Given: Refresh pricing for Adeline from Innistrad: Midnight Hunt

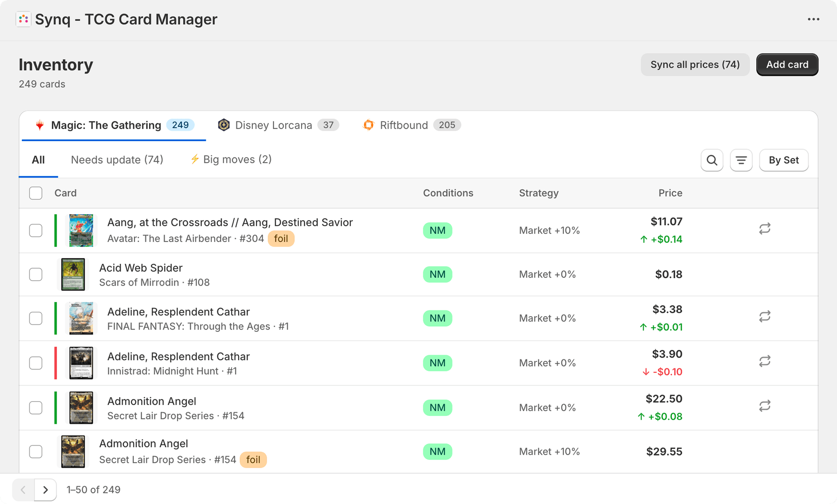Looking at the screenshot, I should click(x=765, y=361).
